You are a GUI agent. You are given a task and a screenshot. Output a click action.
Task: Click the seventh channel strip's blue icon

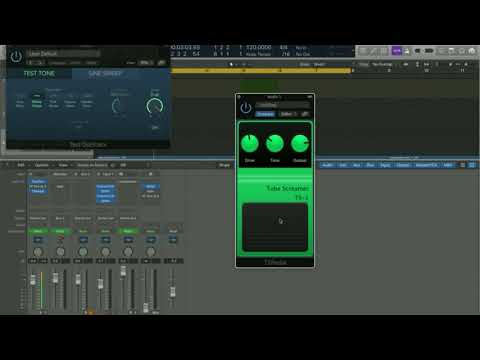(173, 240)
